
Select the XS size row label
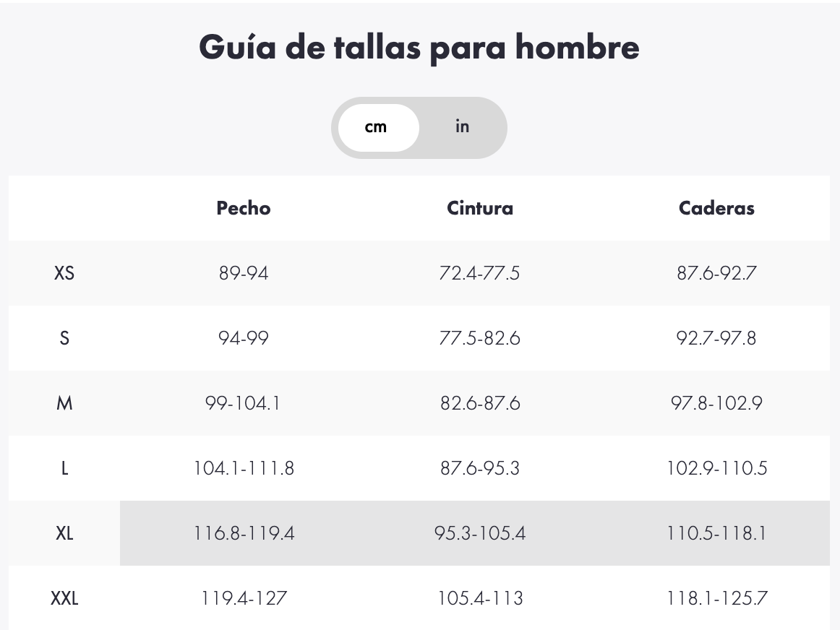tap(64, 273)
